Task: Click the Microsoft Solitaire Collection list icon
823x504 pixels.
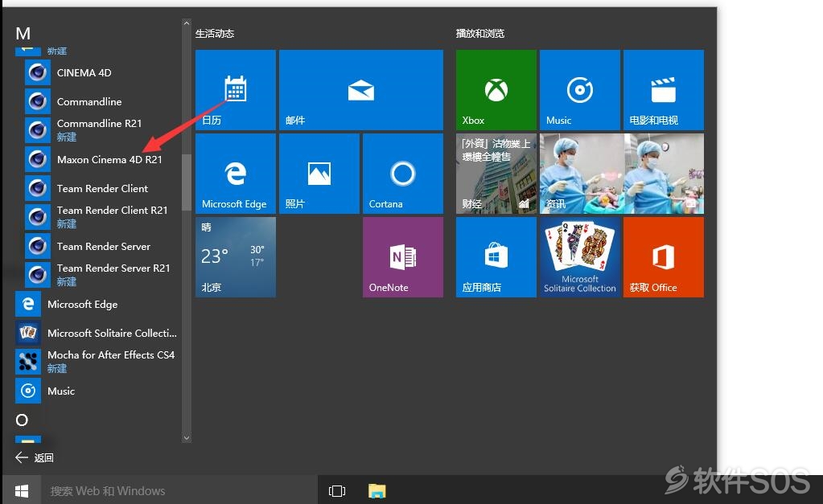Action: coord(28,333)
